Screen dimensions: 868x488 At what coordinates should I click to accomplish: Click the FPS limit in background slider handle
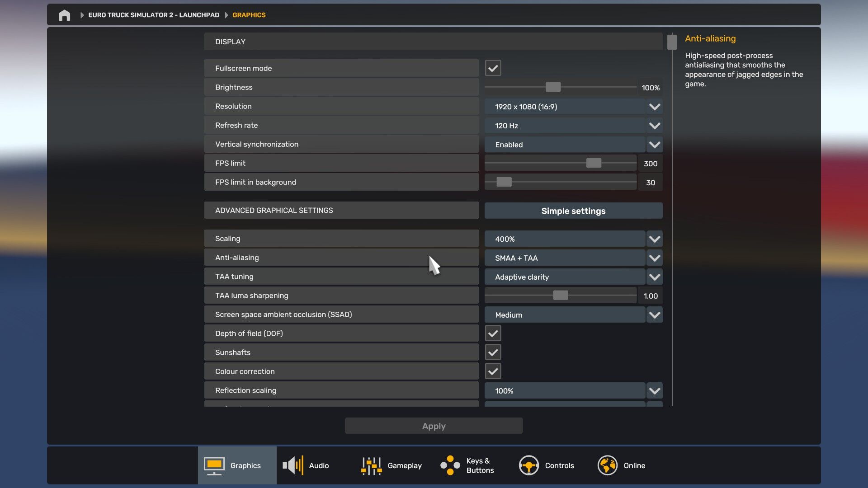pyautogui.click(x=504, y=182)
